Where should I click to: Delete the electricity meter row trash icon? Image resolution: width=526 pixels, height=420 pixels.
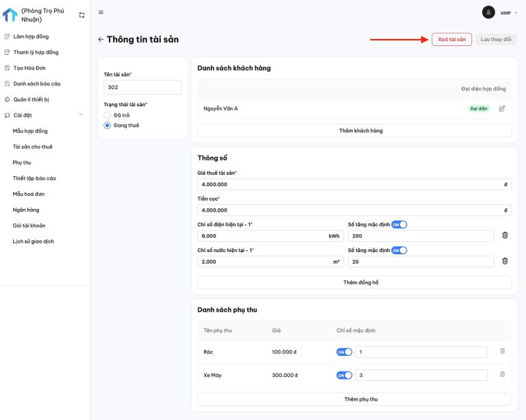(505, 236)
